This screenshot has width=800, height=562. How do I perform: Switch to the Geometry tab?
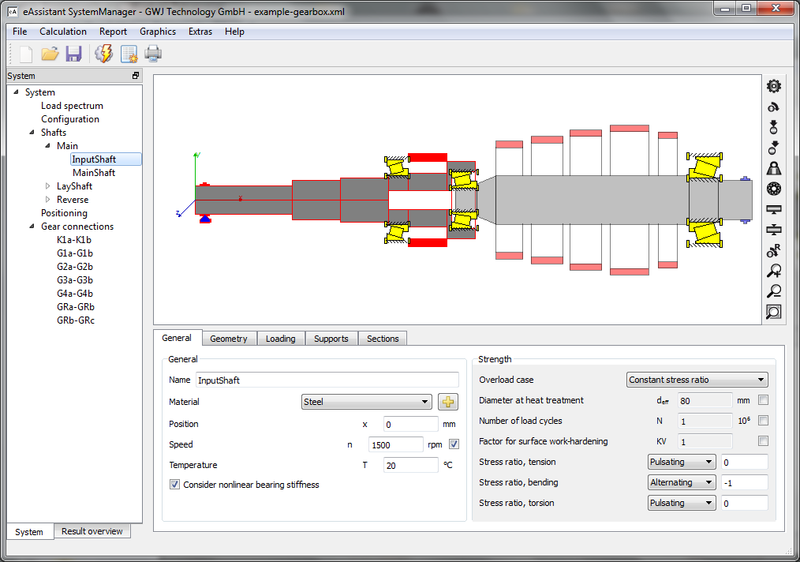[x=229, y=339]
